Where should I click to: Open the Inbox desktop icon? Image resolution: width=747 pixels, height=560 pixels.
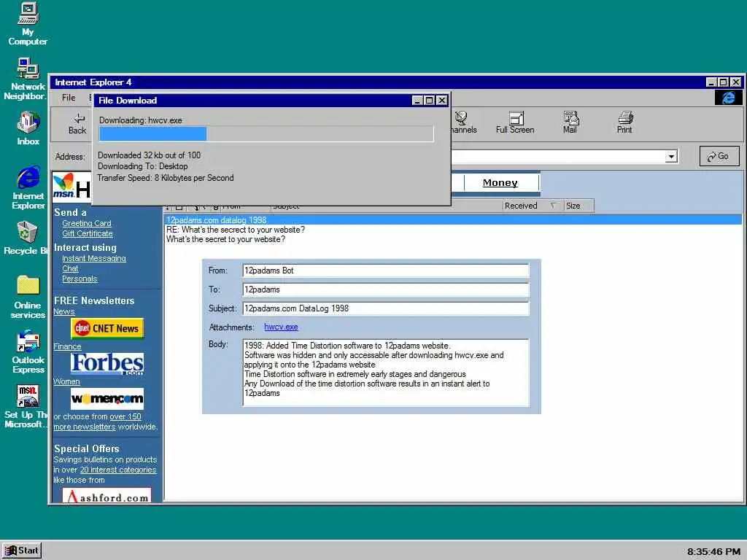point(28,128)
